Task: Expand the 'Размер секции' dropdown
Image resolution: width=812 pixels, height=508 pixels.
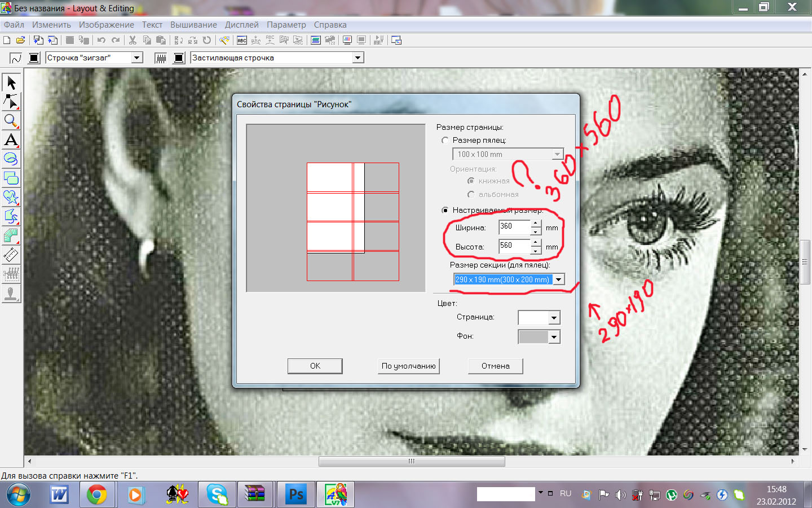Action: click(558, 279)
